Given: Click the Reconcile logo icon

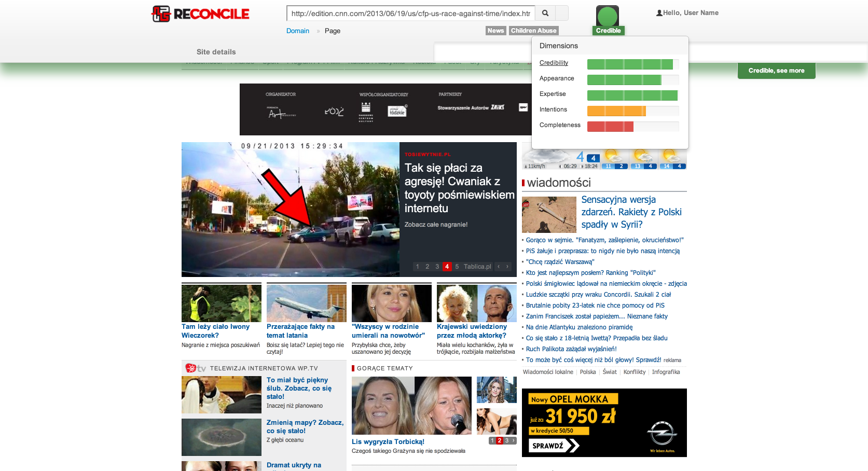Looking at the screenshot, I should (161, 14).
